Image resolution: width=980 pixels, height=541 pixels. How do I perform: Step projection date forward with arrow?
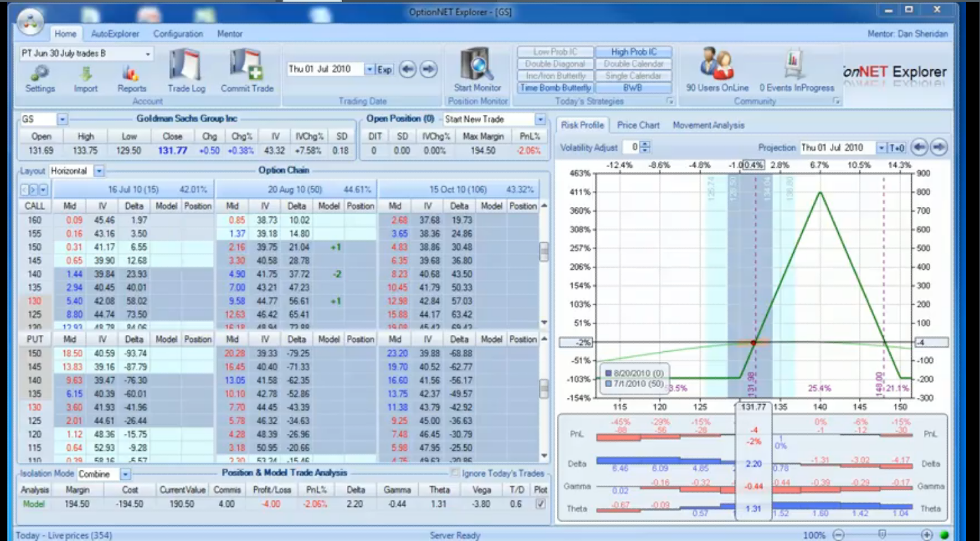point(939,148)
